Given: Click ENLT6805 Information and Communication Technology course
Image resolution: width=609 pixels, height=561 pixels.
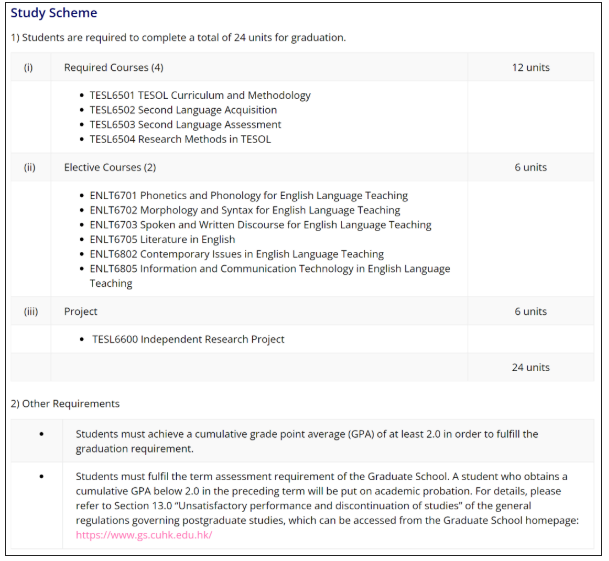Looking at the screenshot, I should 269,269.
